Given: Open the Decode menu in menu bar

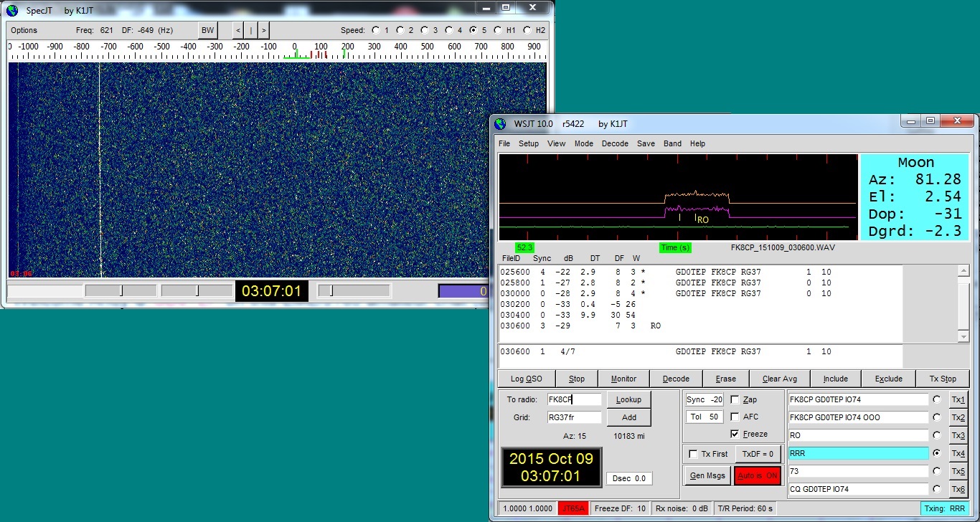Looking at the screenshot, I should (615, 143).
